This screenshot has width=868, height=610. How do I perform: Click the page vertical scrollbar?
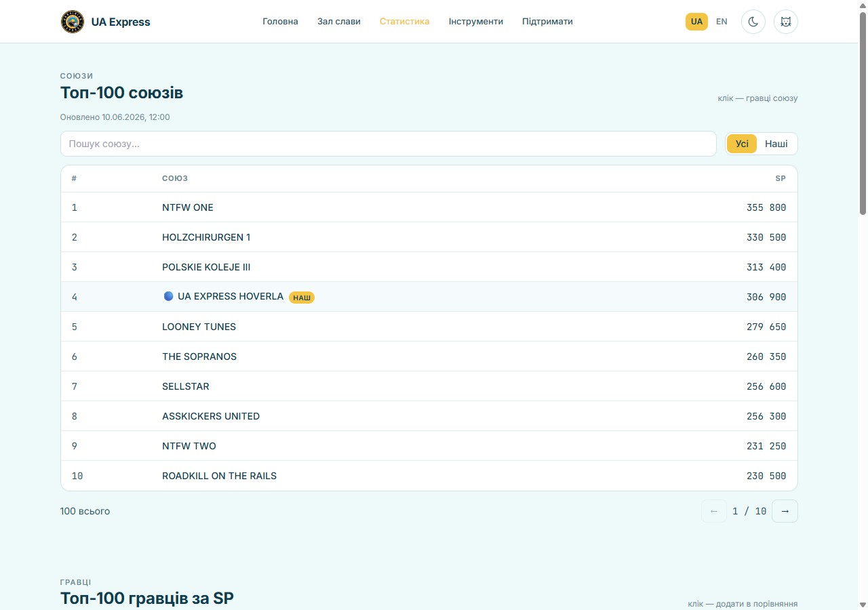[x=863, y=305]
